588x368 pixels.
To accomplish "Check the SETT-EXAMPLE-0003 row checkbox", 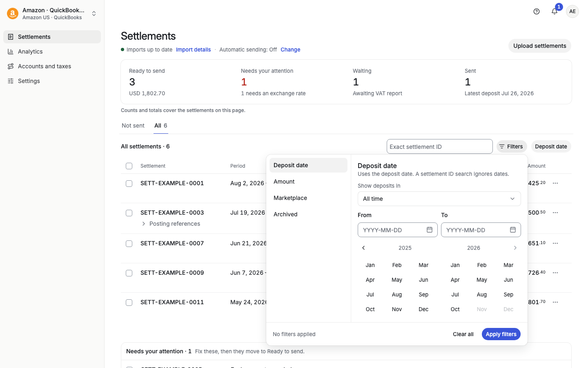I will coord(129,213).
